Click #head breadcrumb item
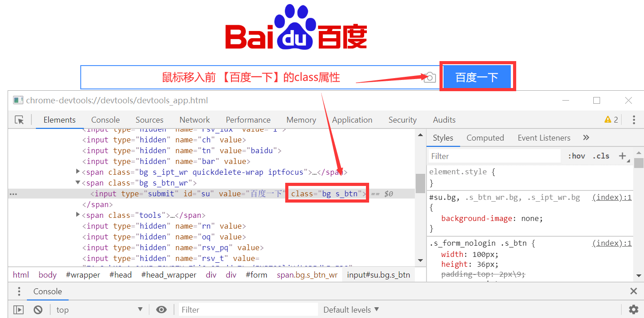 [121, 275]
